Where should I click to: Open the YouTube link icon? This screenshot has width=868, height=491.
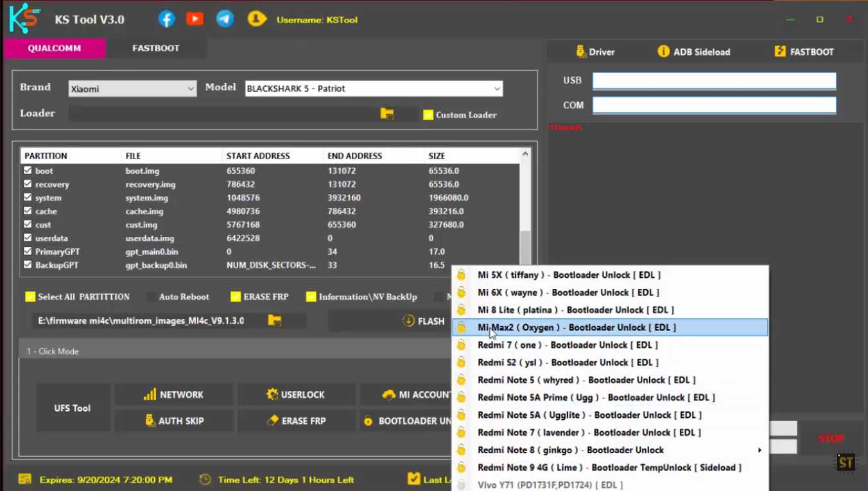(195, 19)
